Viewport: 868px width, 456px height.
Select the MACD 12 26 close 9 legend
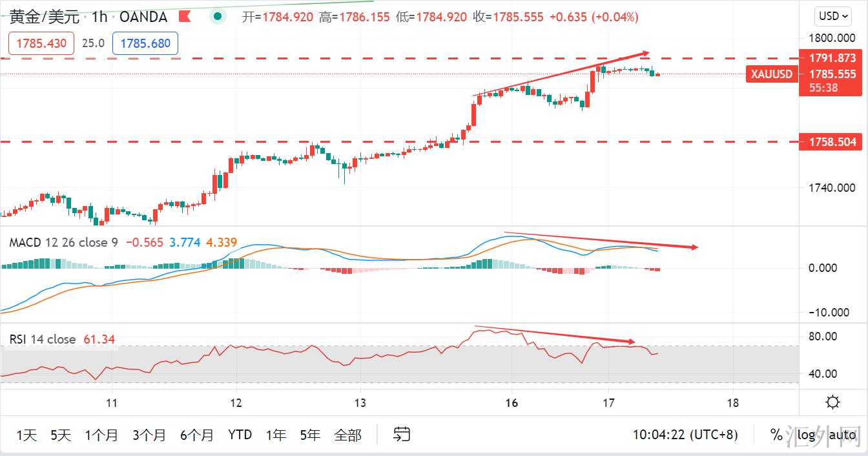coord(63,243)
